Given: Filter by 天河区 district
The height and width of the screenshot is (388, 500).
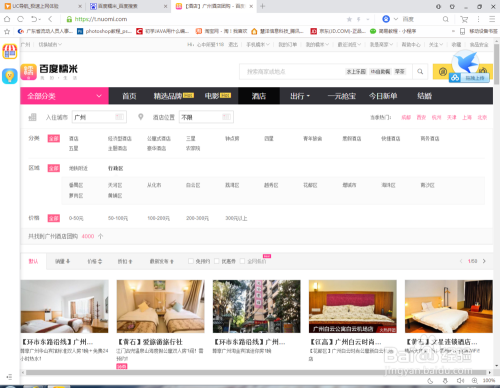Looking at the screenshot, I should pos(115,185).
